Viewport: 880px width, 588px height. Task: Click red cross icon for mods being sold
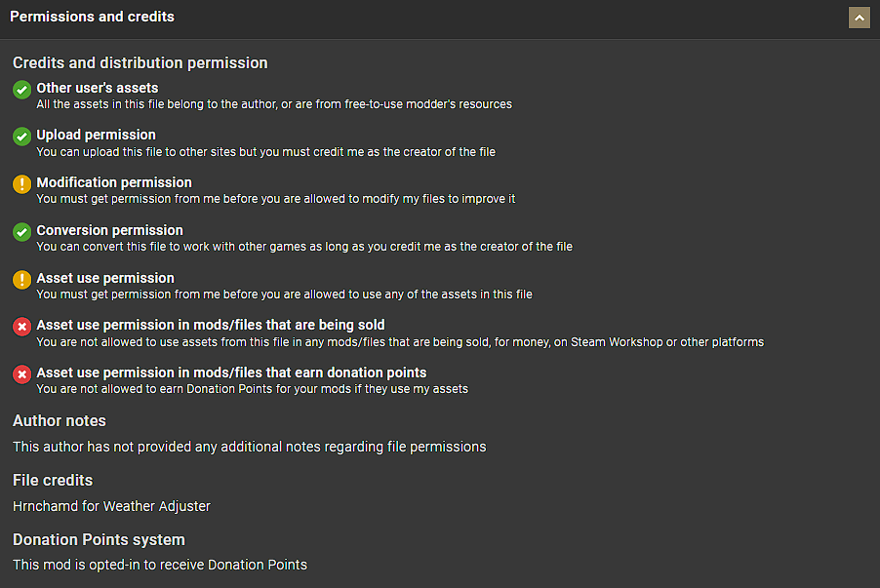21,327
